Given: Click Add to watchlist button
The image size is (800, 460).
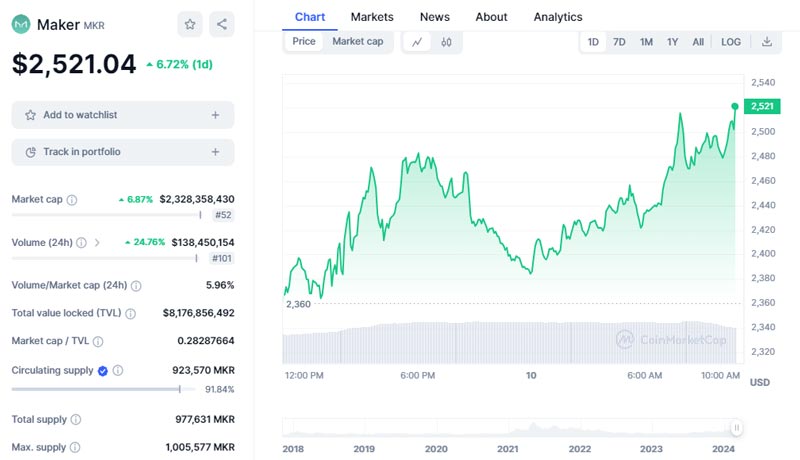Looking at the screenshot, I should [x=123, y=115].
